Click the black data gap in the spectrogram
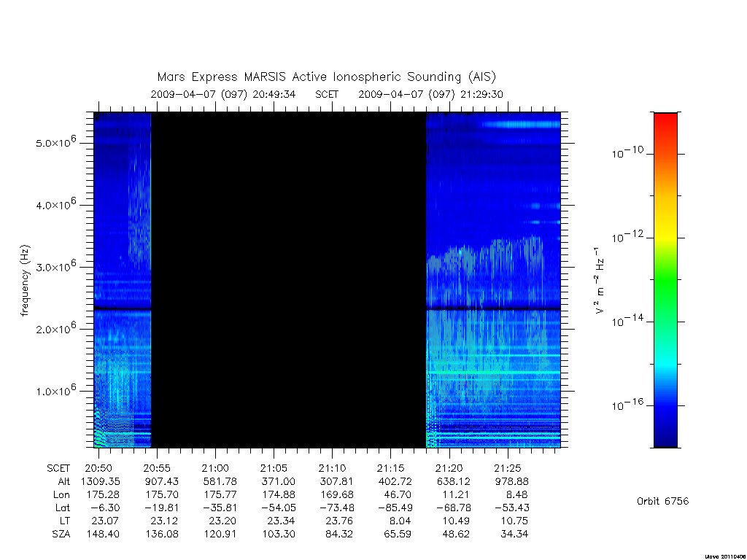 [289, 280]
